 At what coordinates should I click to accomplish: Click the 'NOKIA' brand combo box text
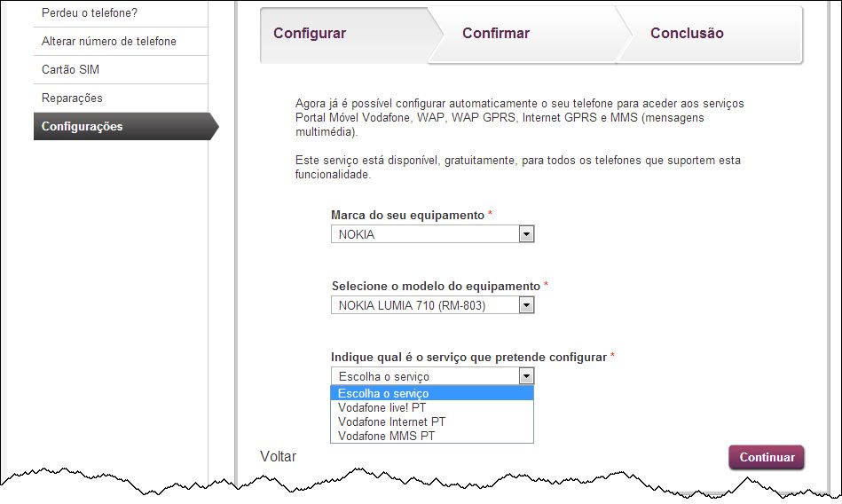click(x=424, y=234)
